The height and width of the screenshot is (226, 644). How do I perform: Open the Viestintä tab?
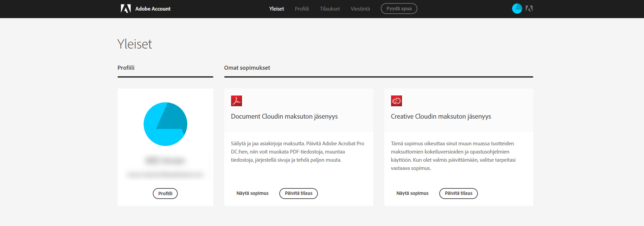coord(360,9)
